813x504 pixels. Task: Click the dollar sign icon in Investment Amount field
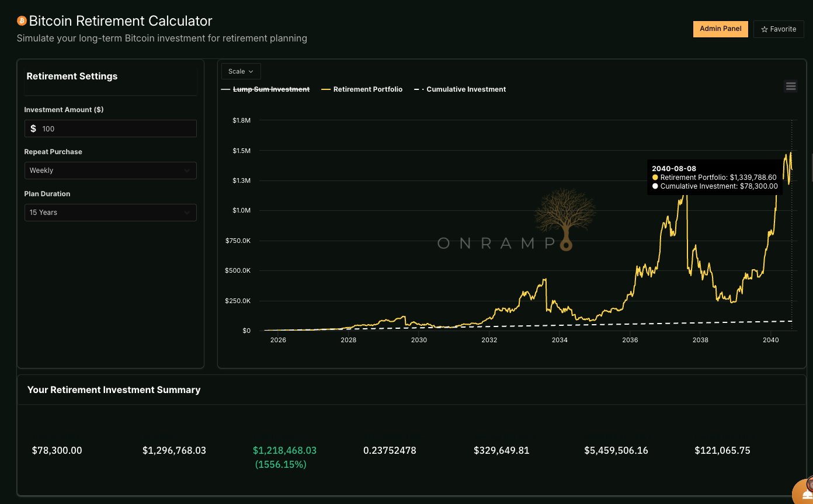point(33,128)
